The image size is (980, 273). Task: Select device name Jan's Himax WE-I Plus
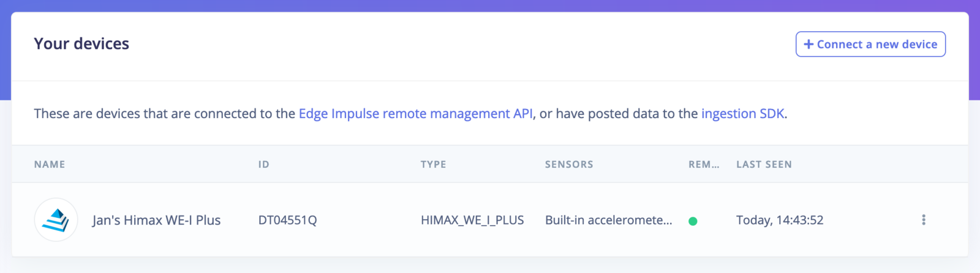tap(156, 220)
